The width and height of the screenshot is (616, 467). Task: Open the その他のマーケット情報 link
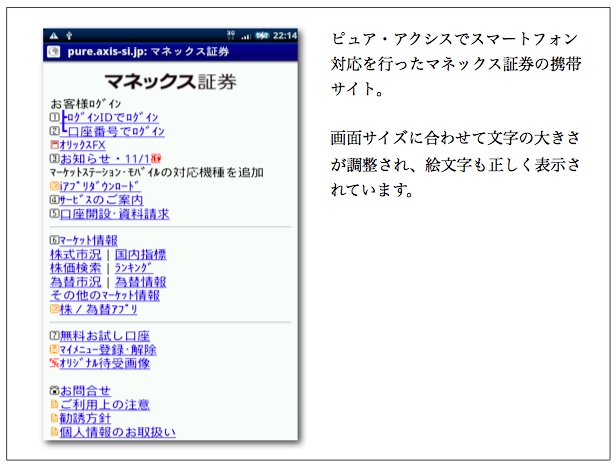(105, 295)
